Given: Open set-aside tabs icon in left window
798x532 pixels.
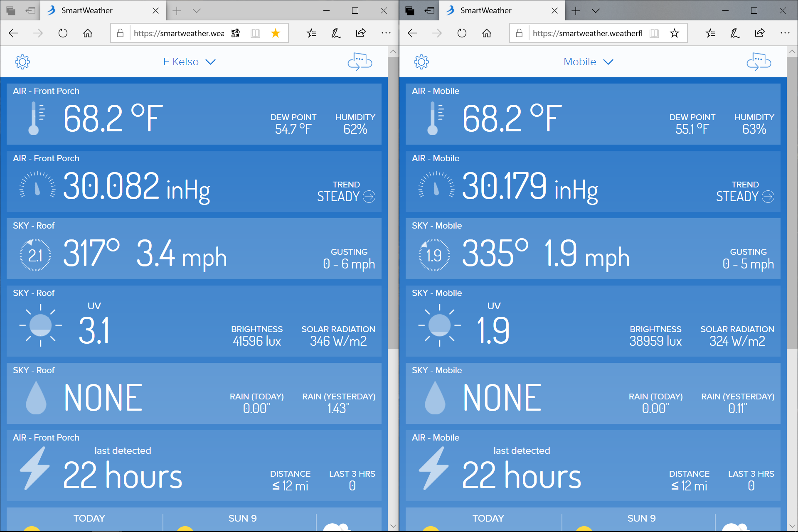Looking at the screenshot, I should pos(11,11).
